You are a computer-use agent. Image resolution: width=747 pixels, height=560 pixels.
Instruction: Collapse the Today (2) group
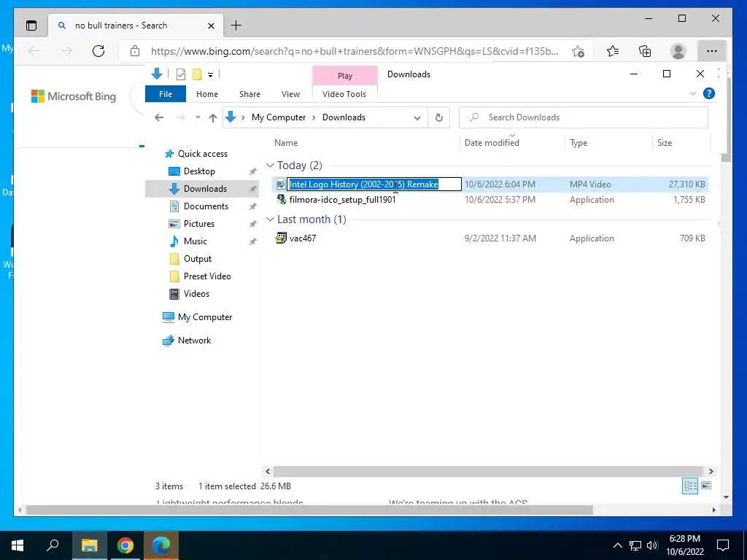270,166
